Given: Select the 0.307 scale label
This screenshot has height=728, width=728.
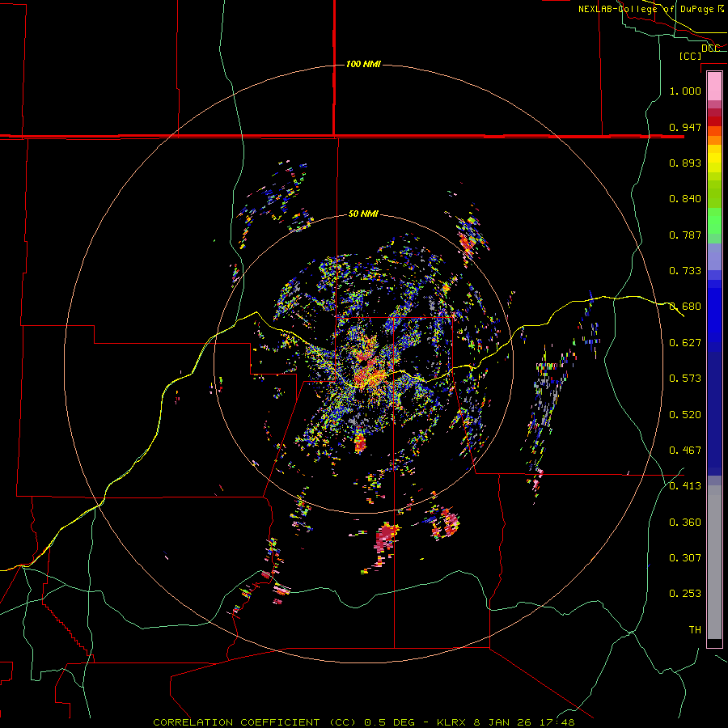Looking at the screenshot, I should pos(685,558).
